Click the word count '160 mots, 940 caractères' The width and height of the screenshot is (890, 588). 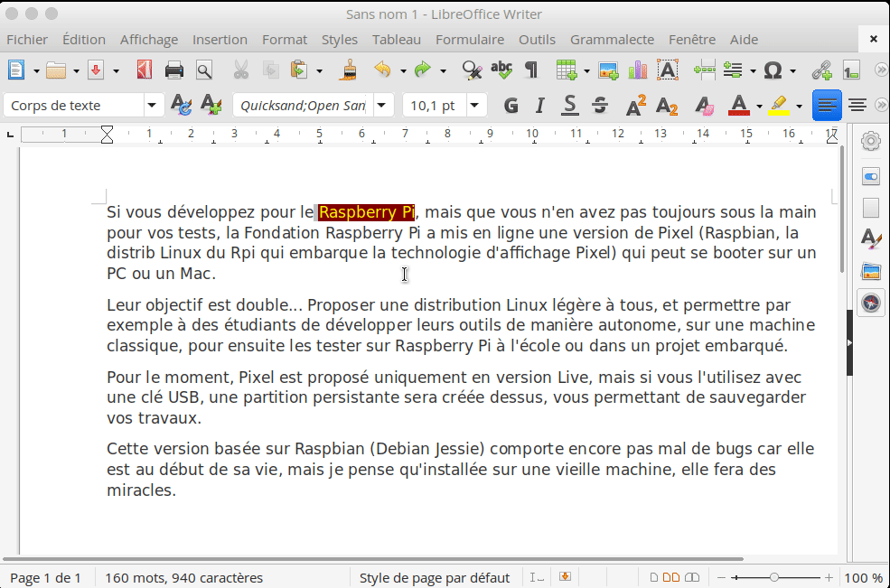tap(184, 578)
